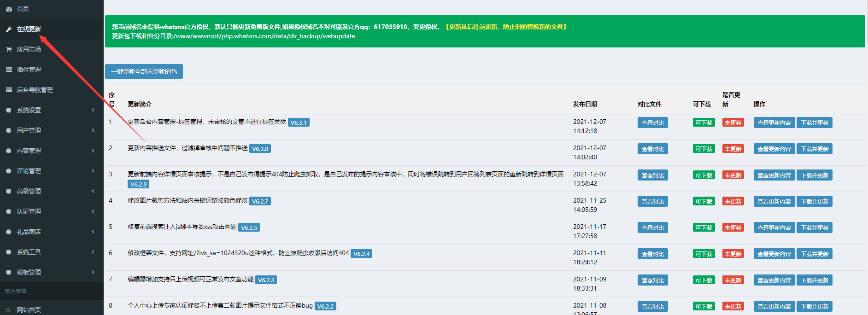The height and width of the screenshot is (315, 868).
Task: Open 后台导航管理 sidebar entry
Action: tap(52, 90)
